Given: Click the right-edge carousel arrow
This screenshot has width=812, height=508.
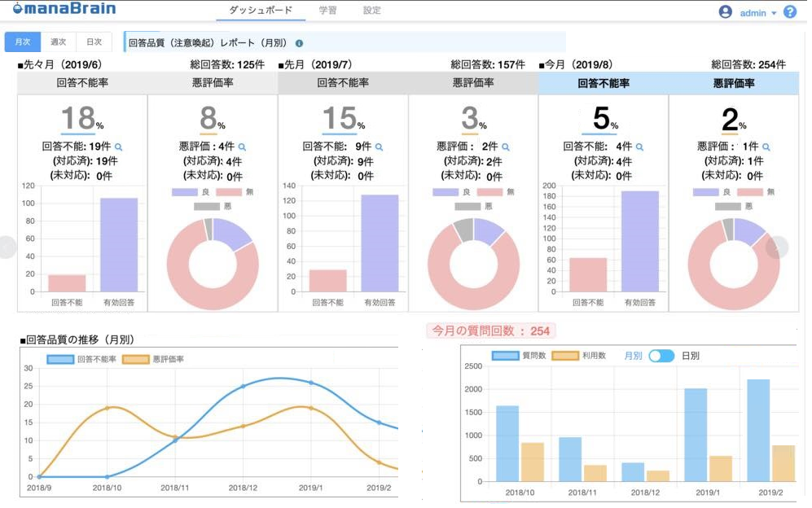Looking at the screenshot, I should [x=779, y=244].
